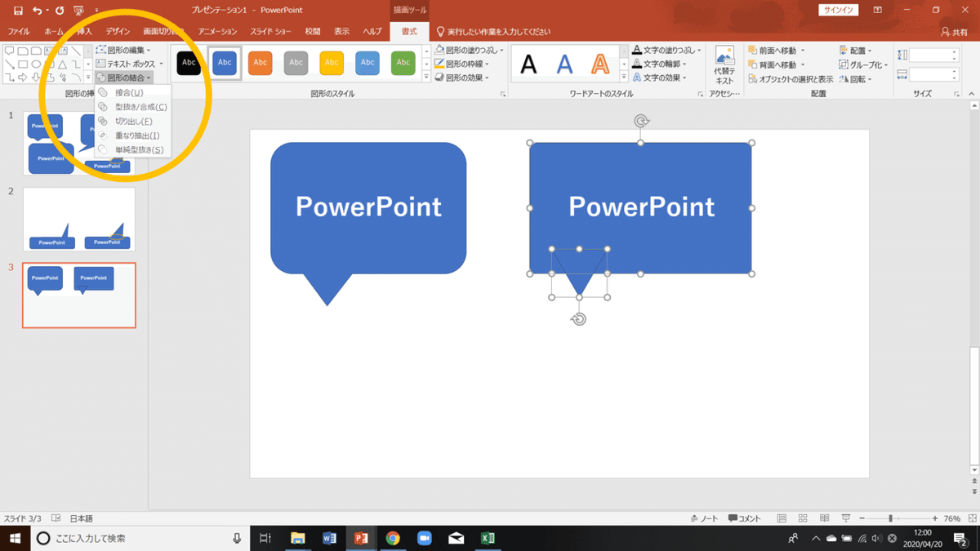Undo the last action
980x551 pixels.
click(x=37, y=11)
